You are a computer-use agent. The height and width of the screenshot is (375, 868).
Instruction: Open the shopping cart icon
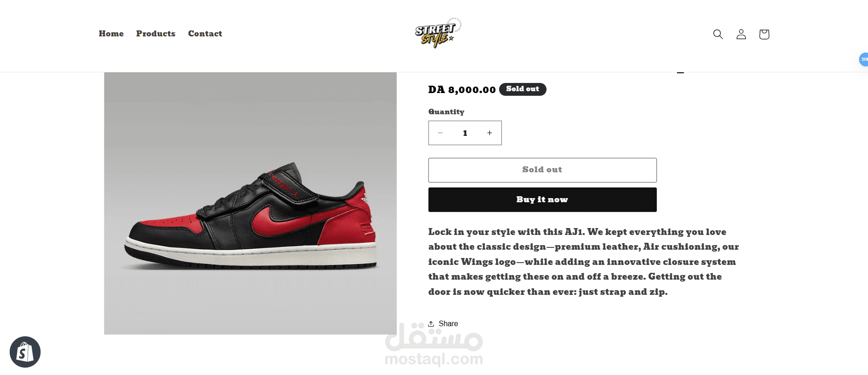pos(764,34)
